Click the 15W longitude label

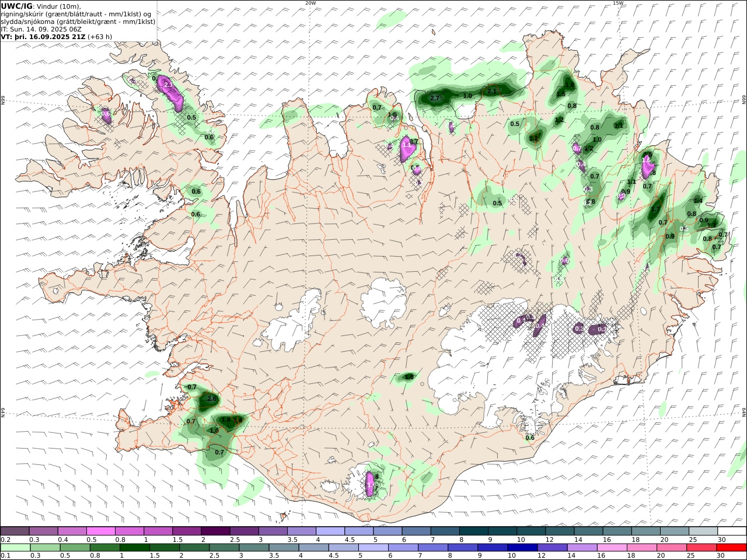pyautogui.click(x=618, y=3)
